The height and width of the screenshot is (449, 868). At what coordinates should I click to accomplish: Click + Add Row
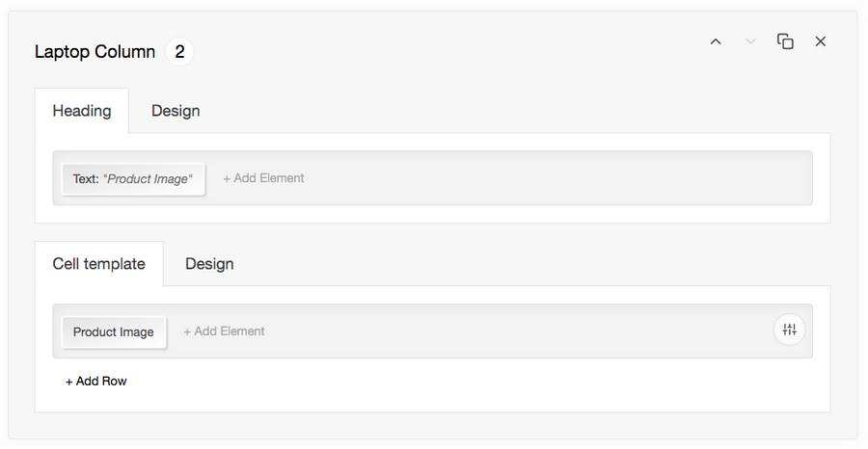click(96, 382)
